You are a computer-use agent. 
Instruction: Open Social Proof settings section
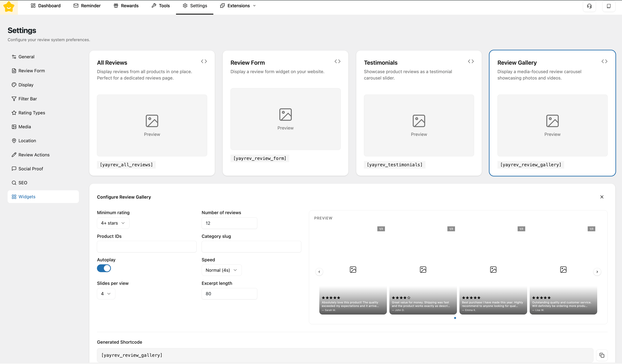click(x=31, y=169)
